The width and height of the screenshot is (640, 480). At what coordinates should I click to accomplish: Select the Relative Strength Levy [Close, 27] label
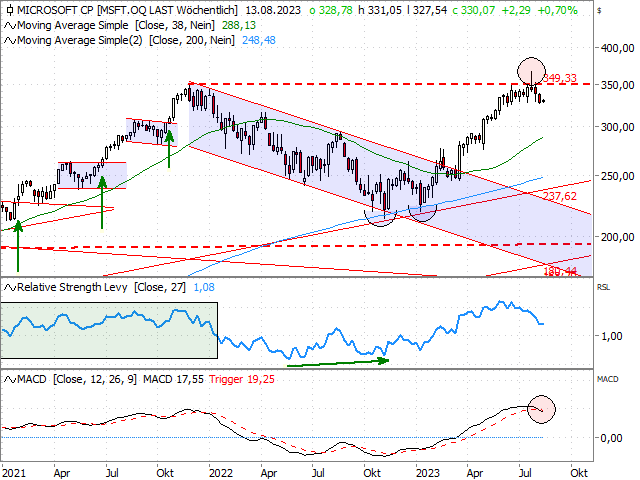pyautogui.click(x=101, y=287)
